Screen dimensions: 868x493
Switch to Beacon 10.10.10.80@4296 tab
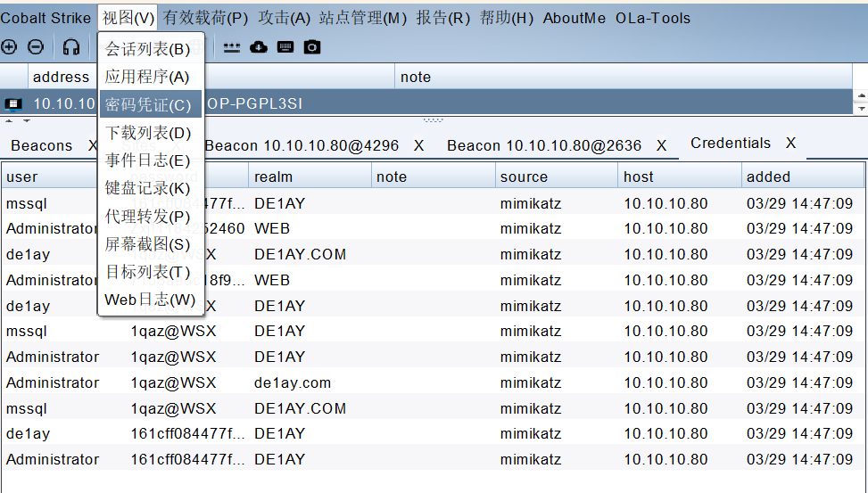click(x=302, y=145)
